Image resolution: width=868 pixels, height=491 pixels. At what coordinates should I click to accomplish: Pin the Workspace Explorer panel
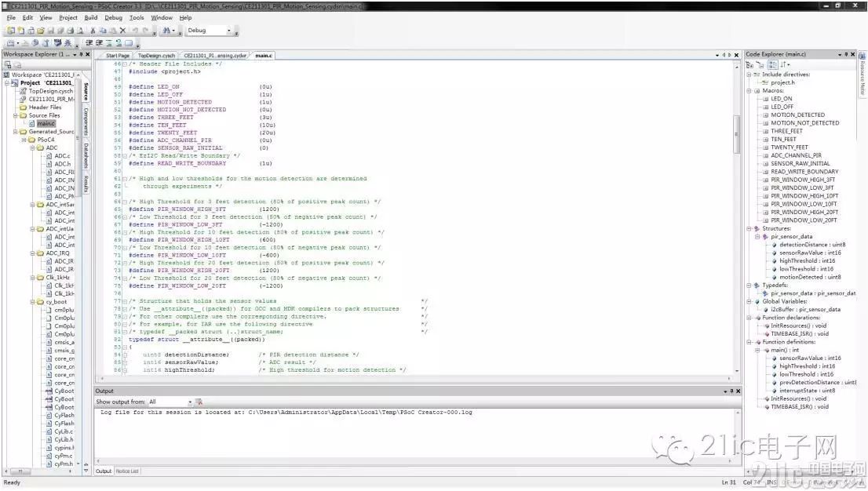coord(81,54)
